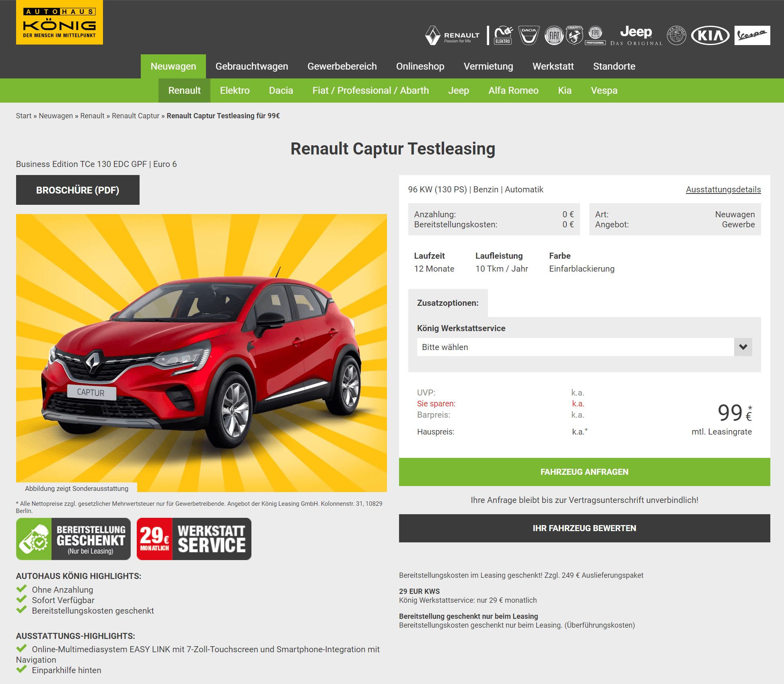Click the dropdown chevron arrow

click(743, 347)
